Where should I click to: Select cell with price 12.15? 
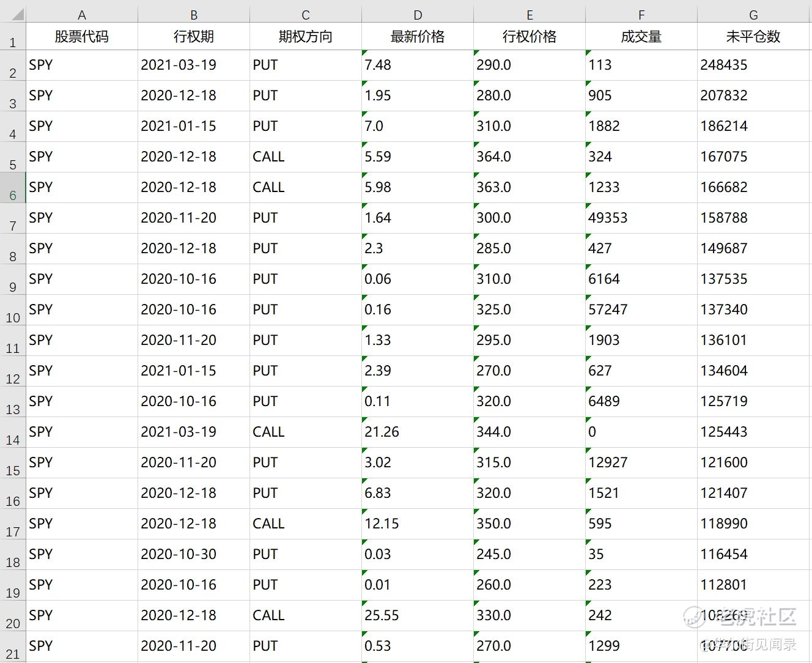click(418, 524)
